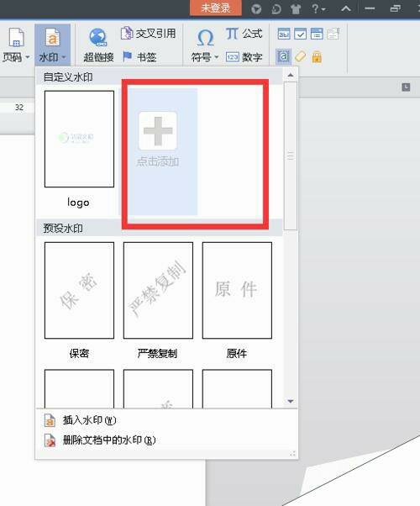Insert text form field icon
Viewport: 420px width, 506px height.
pyautogui.click(x=284, y=34)
